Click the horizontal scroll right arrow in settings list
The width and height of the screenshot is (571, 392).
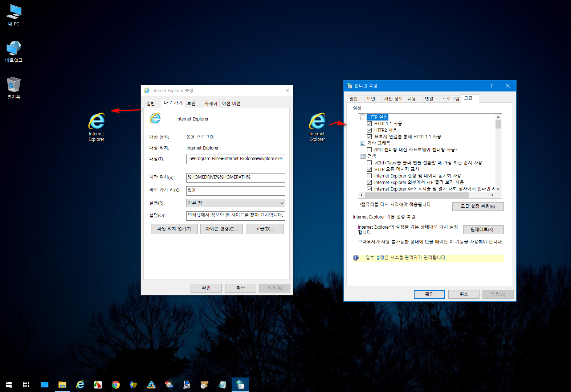(x=492, y=195)
